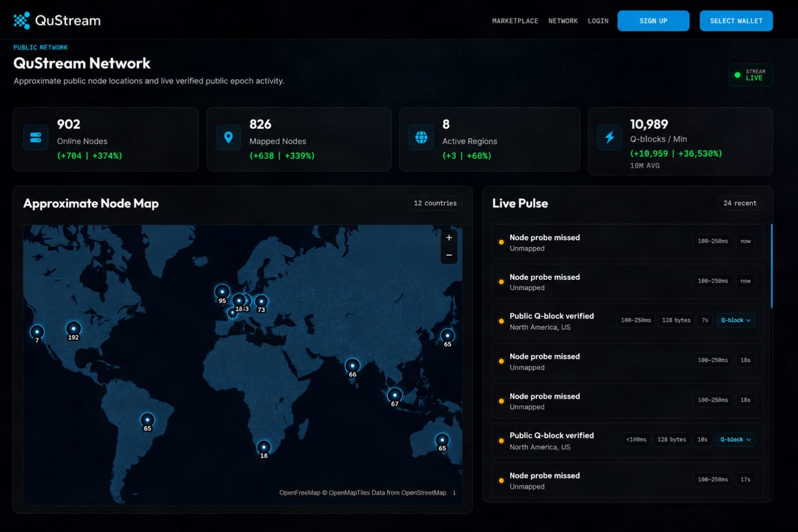This screenshot has width=798, height=532.
Task: Select the map node marker labeled 73
Action: click(x=261, y=301)
